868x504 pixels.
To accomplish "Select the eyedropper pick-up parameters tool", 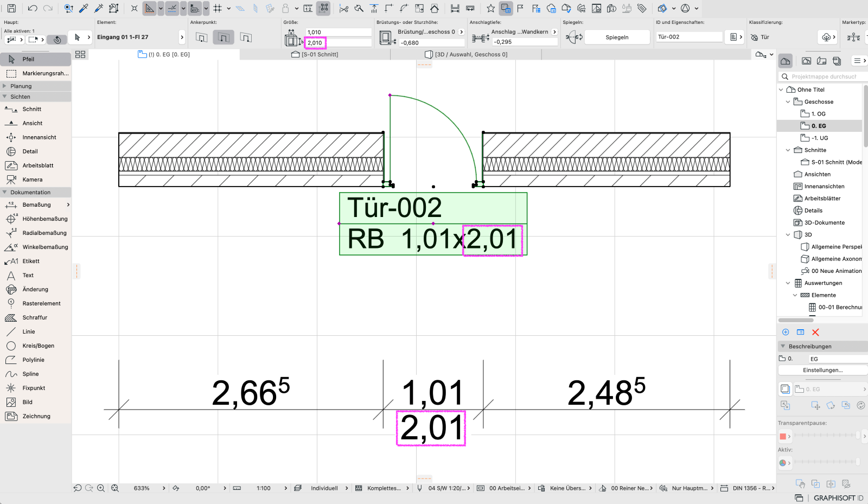I will 84,8.
